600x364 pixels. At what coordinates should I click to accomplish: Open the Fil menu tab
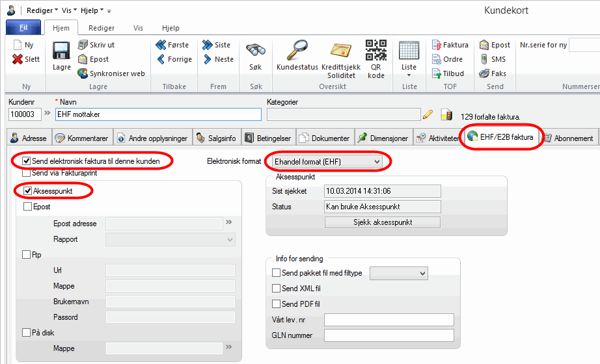[23, 28]
